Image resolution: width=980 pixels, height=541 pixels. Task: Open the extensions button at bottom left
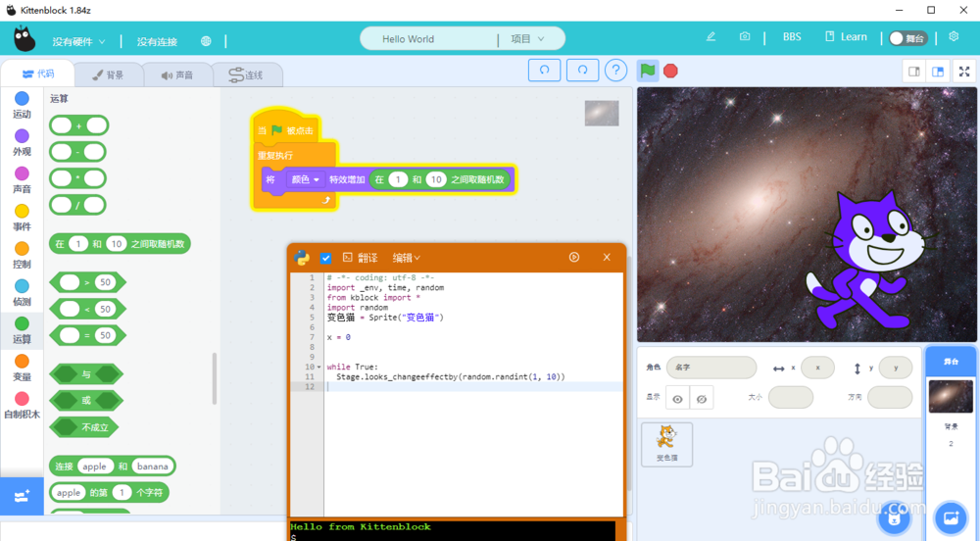(22, 496)
